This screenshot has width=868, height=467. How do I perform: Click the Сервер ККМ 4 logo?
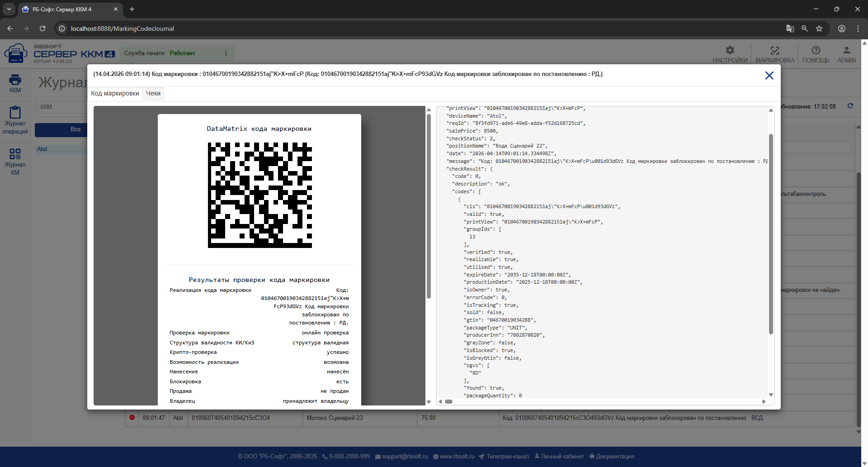pyautogui.click(x=60, y=54)
